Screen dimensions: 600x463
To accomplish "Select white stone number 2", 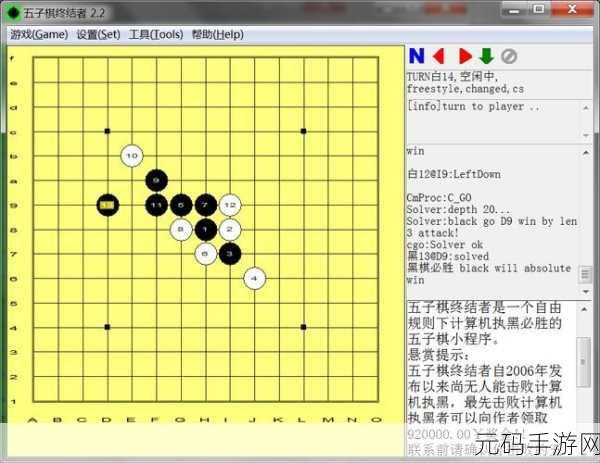I will point(230,230).
